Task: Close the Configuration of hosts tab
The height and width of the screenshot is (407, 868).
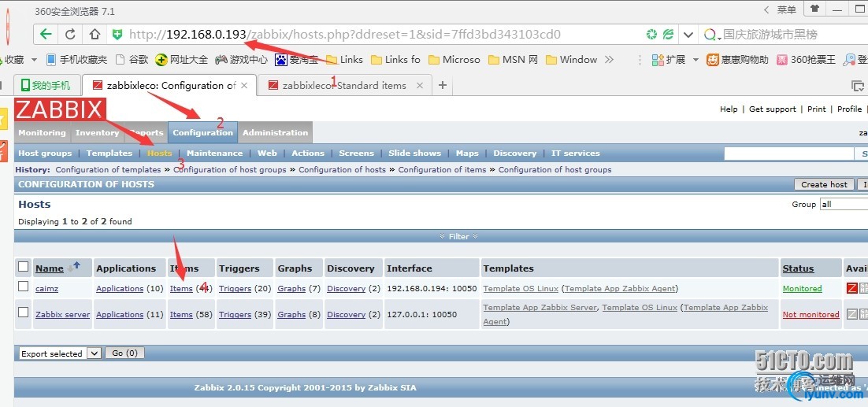Action: tap(244, 86)
